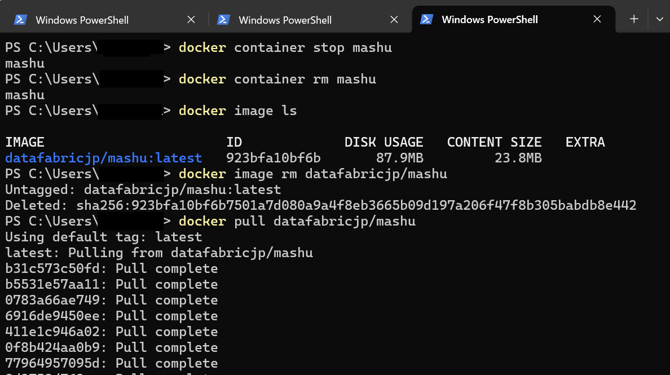670x375 pixels.
Task: Select the active third Windows PowerShell tab
Action: pyautogui.click(x=514, y=20)
